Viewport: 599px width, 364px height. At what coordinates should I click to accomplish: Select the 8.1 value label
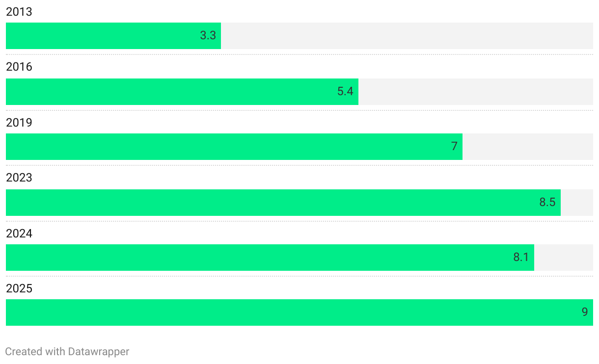click(521, 257)
